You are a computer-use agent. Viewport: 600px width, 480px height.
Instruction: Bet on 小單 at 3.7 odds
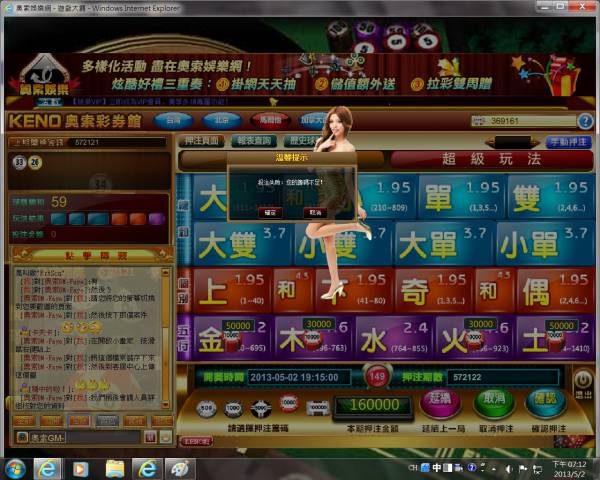point(545,244)
